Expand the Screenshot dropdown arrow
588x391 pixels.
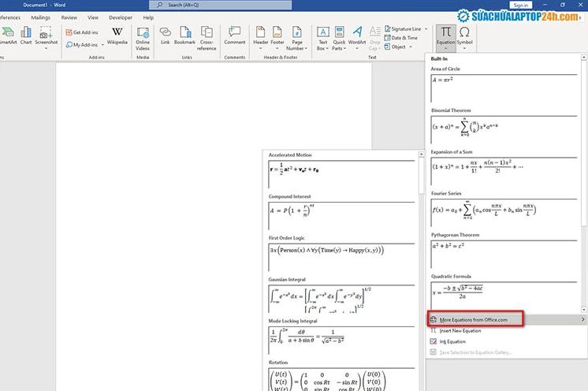[47, 48]
